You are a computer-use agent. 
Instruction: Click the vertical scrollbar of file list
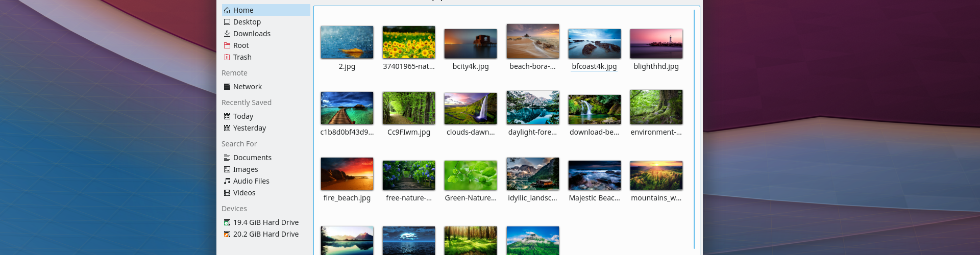[x=694, y=127]
